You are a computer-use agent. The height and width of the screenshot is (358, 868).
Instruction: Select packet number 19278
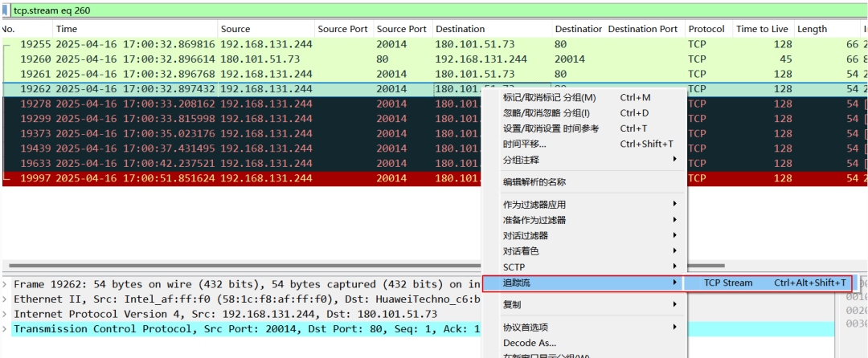click(241, 104)
